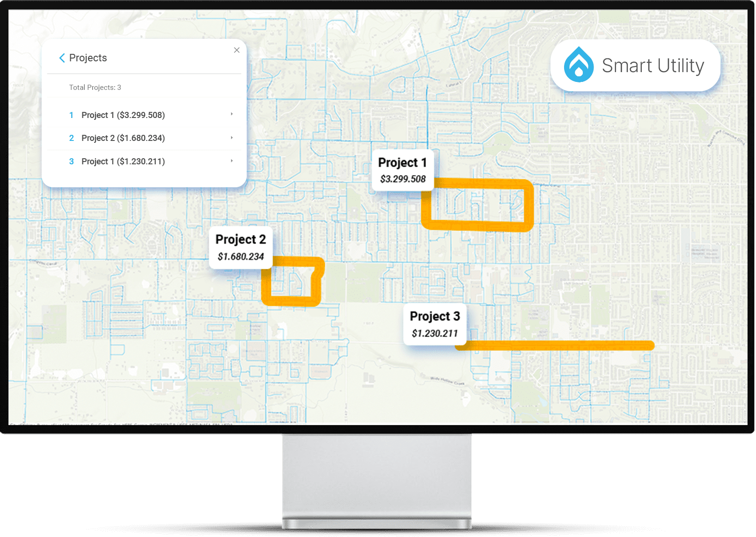Expand the arrow for the $1.680.234 project row
The width and height of the screenshot is (756, 537).
tap(232, 138)
